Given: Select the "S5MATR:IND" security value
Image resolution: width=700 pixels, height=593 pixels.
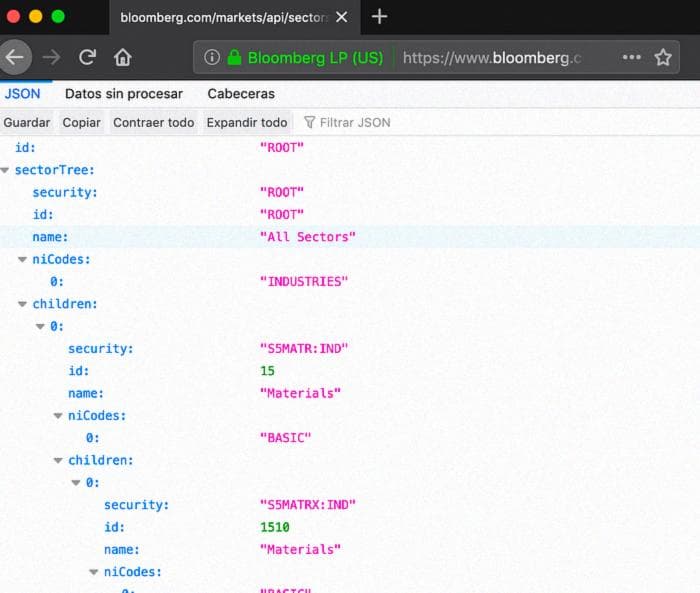Looking at the screenshot, I should click(x=304, y=348).
